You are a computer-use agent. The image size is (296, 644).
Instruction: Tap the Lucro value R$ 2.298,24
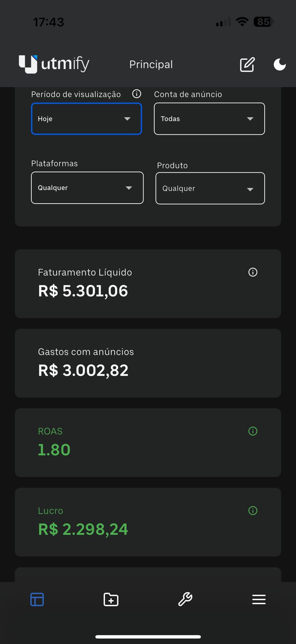(x=83, y=529)
